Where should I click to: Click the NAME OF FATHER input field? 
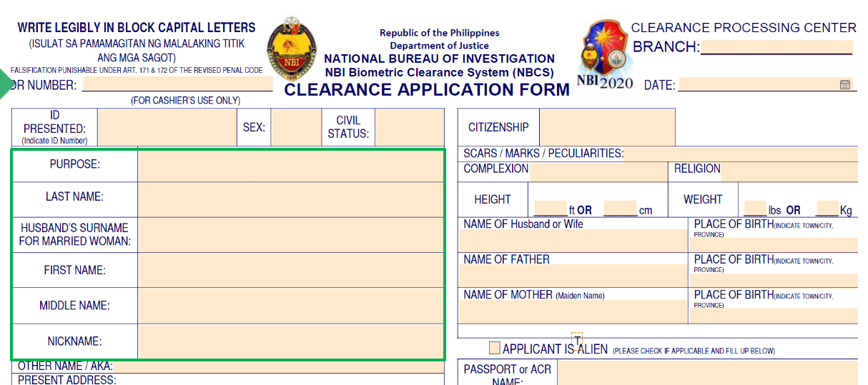pos(573,276)
